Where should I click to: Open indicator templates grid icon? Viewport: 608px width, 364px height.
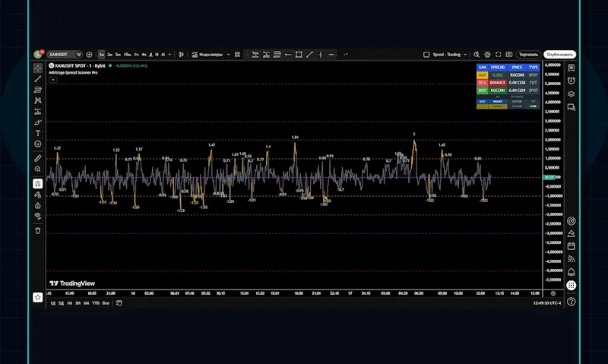[x=237, y=55]
